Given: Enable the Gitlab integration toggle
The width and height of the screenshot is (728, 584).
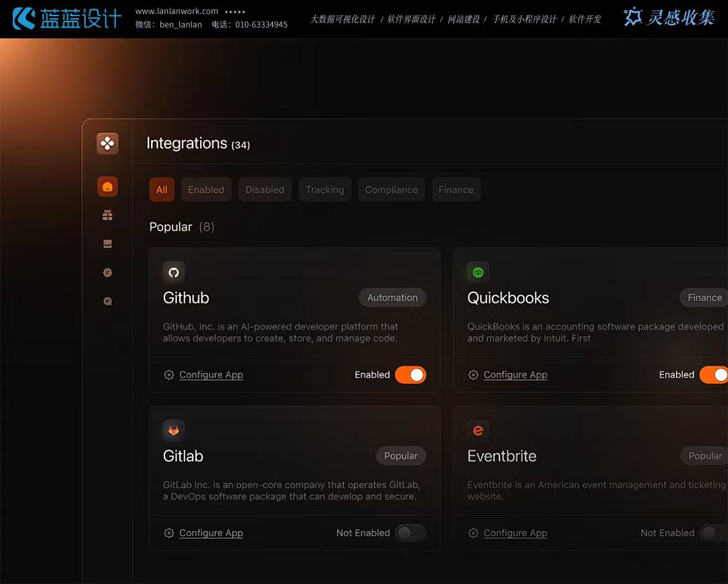Looking at the screenshot, I should 411,533.
